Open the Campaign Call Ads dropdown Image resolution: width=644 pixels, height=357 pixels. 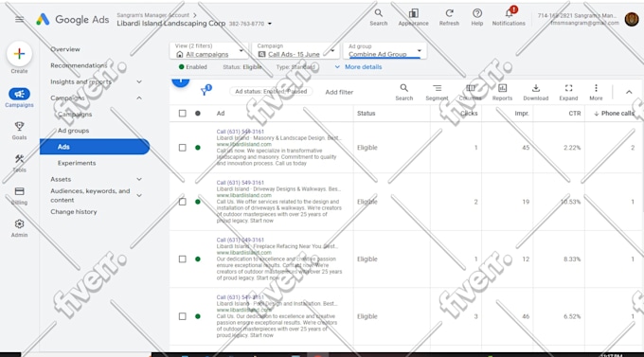(295, 50)
